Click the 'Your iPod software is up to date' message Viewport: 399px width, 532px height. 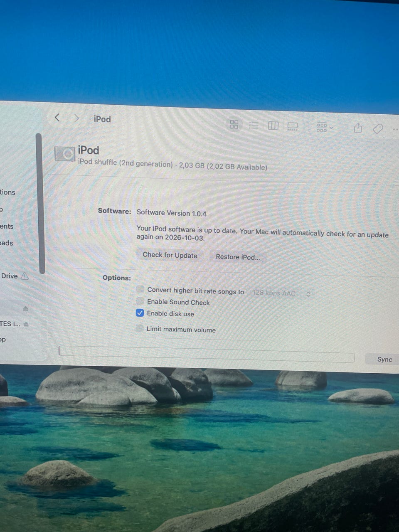click(x=263, y=233)
